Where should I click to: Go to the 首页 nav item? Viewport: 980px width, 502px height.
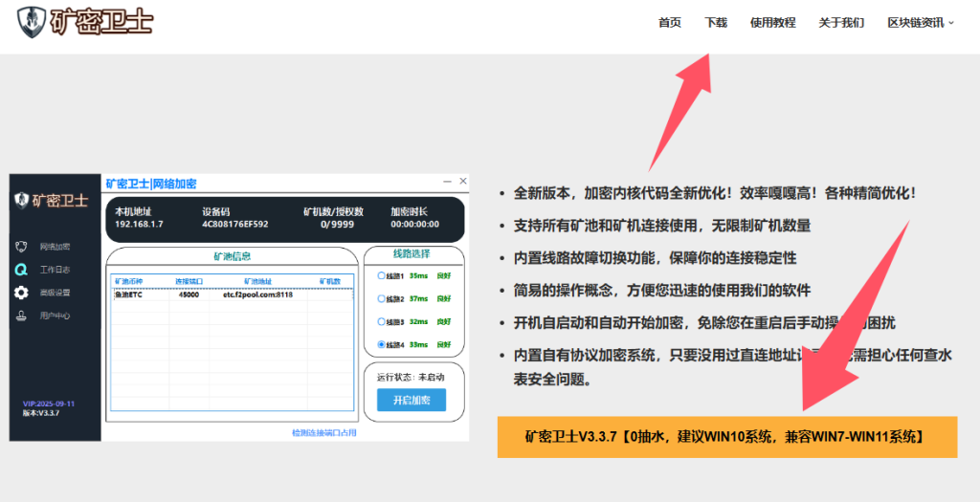coord(670,23)
